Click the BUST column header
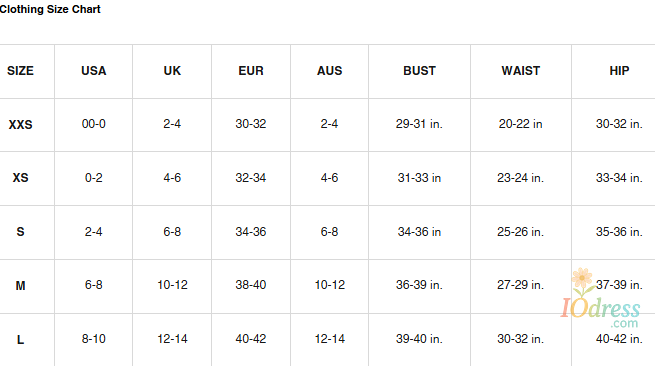This screenshot has width=661, height=366. coord(419,70)
